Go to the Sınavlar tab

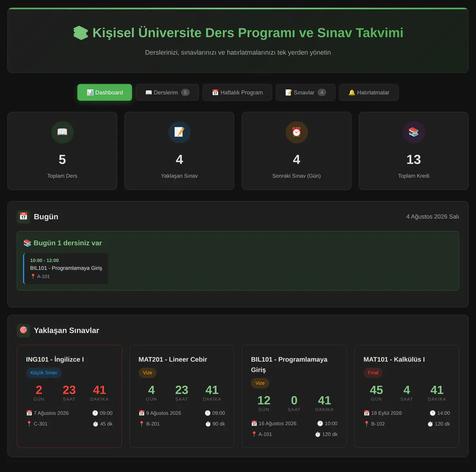point(305,92)
